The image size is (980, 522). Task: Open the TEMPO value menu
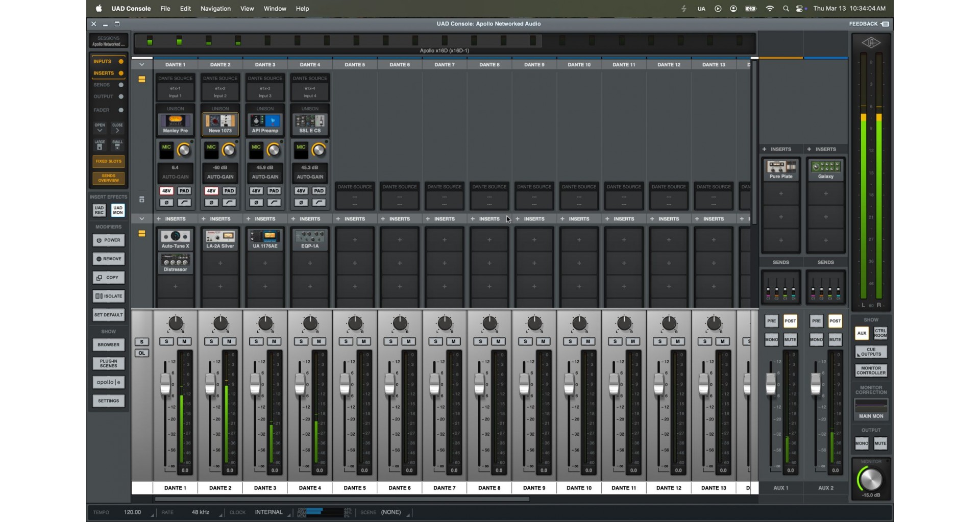[139, 512]
